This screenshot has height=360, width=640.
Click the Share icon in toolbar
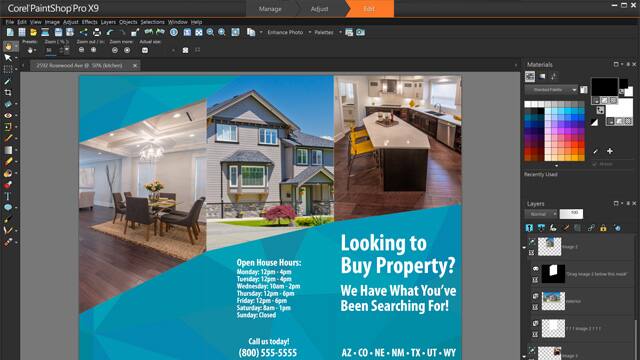pyautogui.click(x=84, y=32)
